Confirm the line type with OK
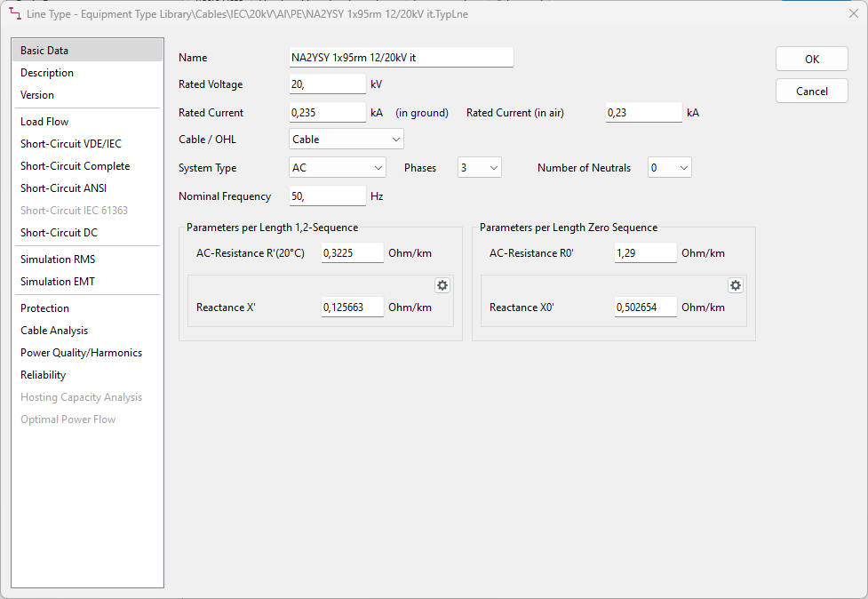The width and height of the screenshot is (868, 599). point(811,58)
